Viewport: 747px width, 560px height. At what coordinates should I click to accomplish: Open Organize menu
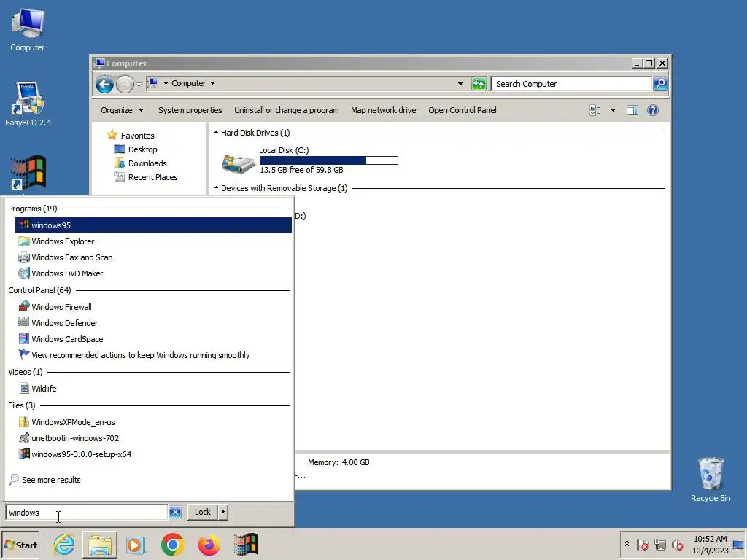(122, 110)
